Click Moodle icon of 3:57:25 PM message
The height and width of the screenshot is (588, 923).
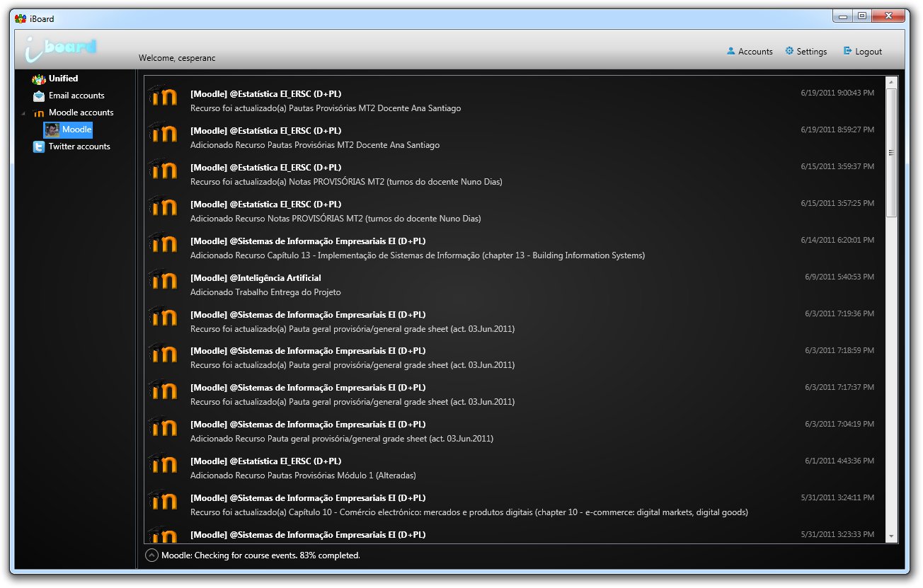point(163,207)
